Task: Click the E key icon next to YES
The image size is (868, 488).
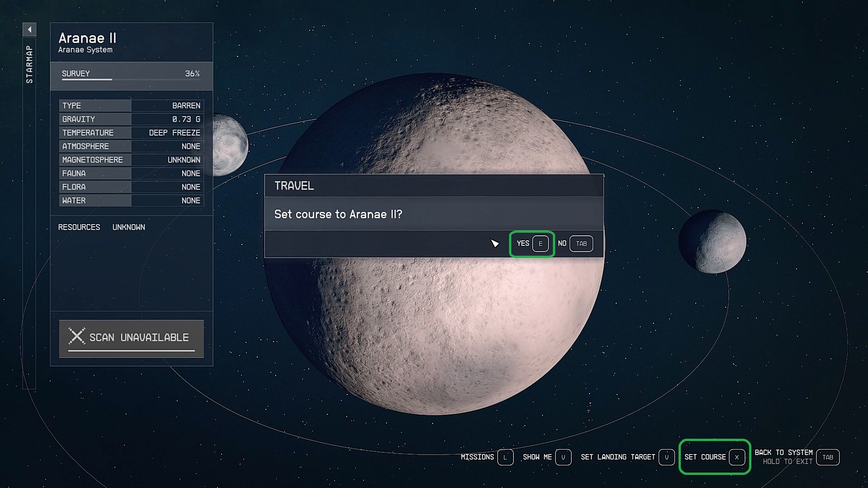Action: pos(540,244)
